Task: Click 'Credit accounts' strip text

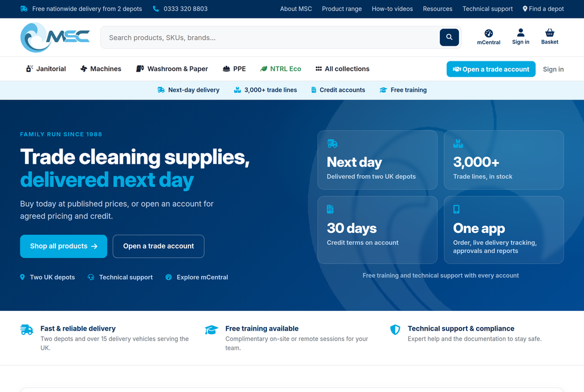Action: click(x=342, y=90)
